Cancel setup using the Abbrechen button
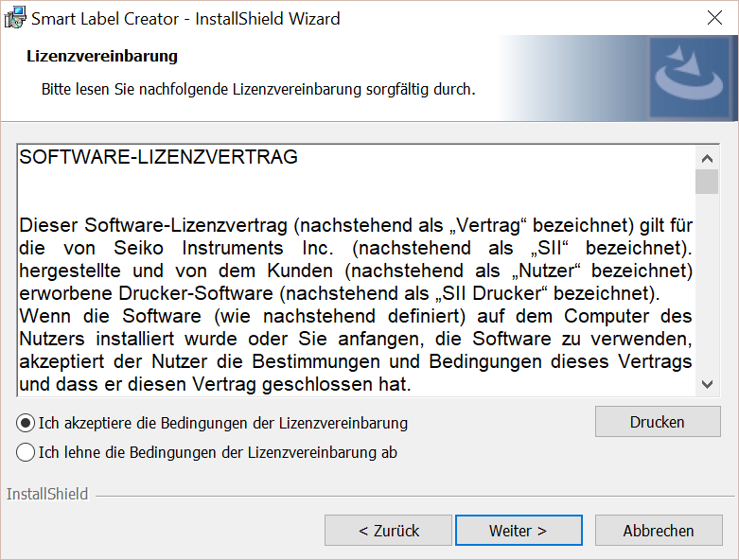Screen dimensions: 739x560 (x=658, y=531)
